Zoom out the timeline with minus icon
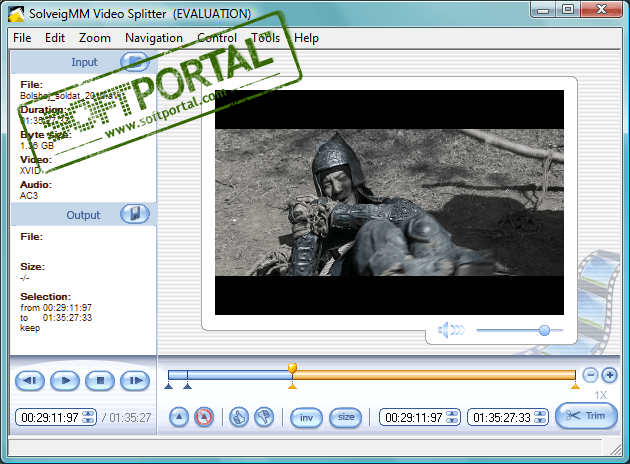The width and height of the screenshot is (630, 464). (590, 375)
